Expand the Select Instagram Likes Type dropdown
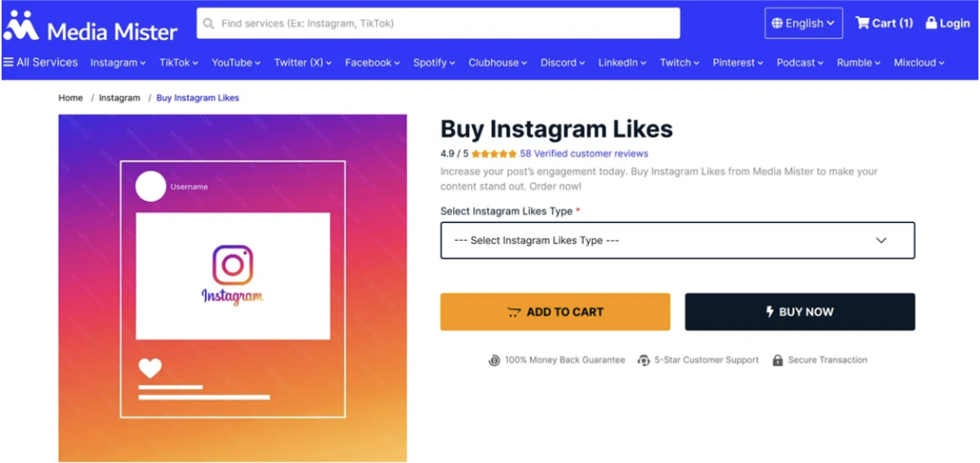The width and height of the screenshot is (980, 463). (x=677, y=241)
